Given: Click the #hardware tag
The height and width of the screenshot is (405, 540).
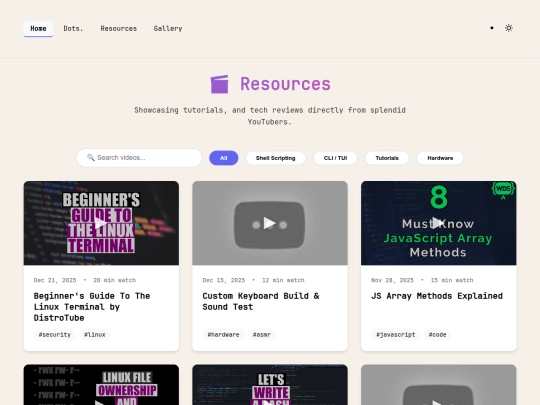Looking at the screenshot, I should click(x=223, y=334).
